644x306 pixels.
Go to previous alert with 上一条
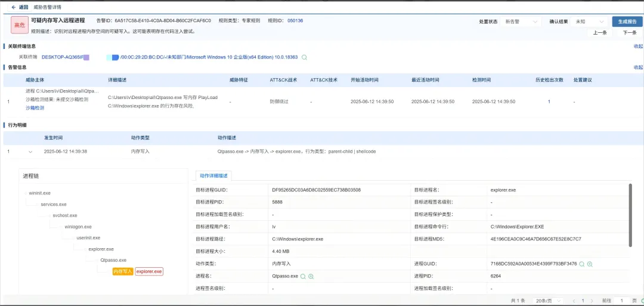(600, 33)
